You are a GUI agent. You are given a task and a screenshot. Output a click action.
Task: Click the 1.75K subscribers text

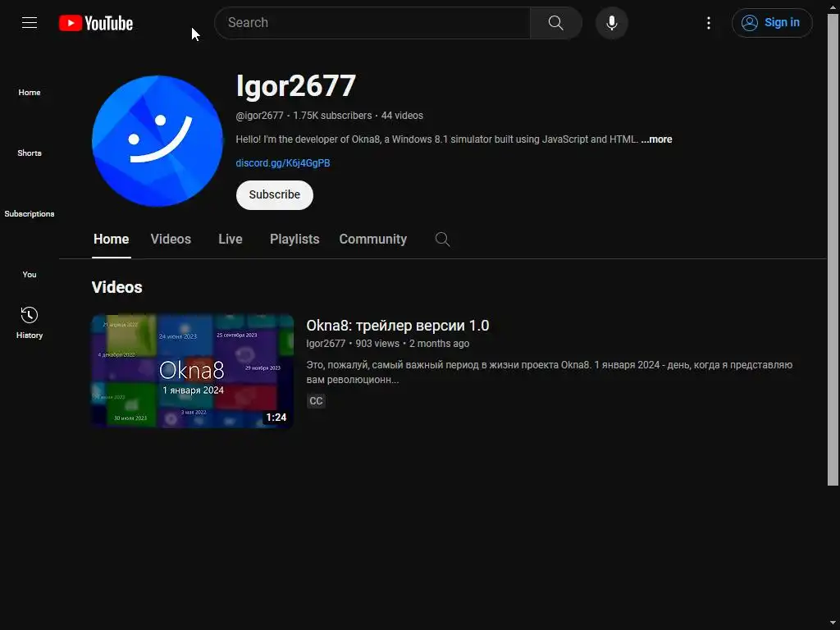[332, 116]
